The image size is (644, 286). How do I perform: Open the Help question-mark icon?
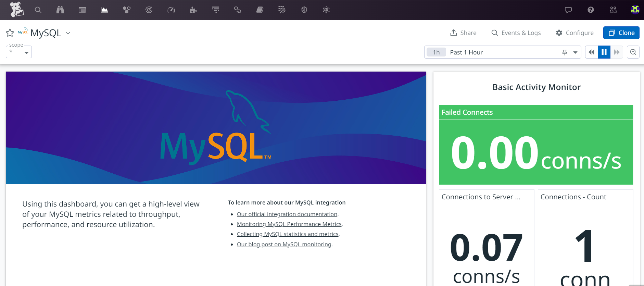tap(591, 10)
